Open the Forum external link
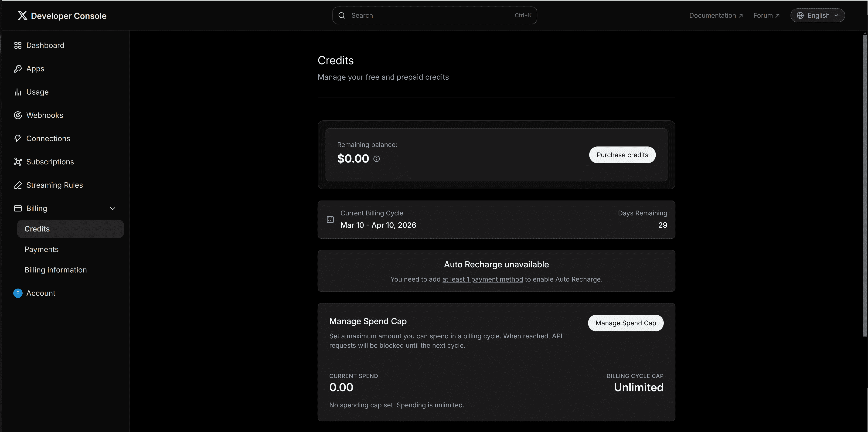 coord(766,16)
